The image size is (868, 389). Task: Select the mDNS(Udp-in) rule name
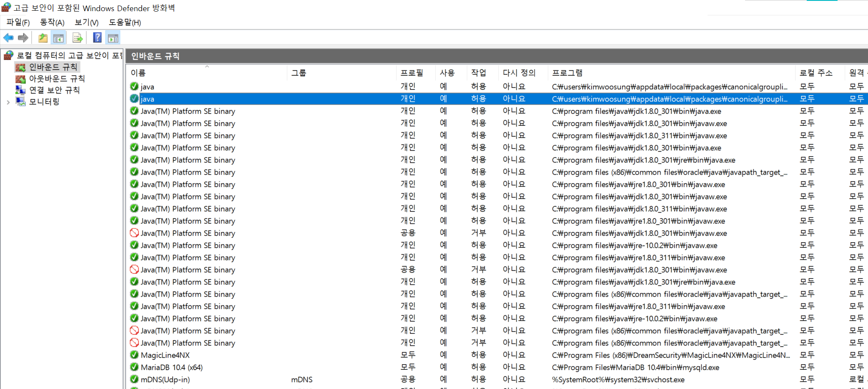pyautogui.click(x=165, y=380)
